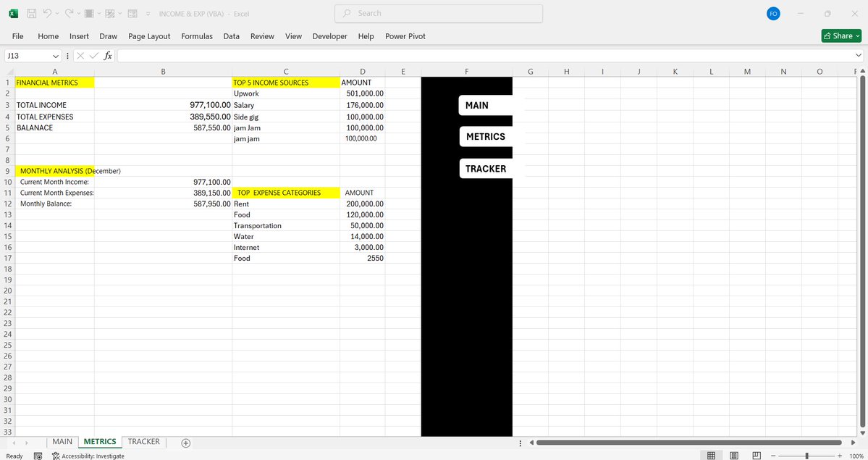Image resolution: width=868 pixels, height=460 pixels.
Task: Click the 100% zoom level
Action: 856,456
